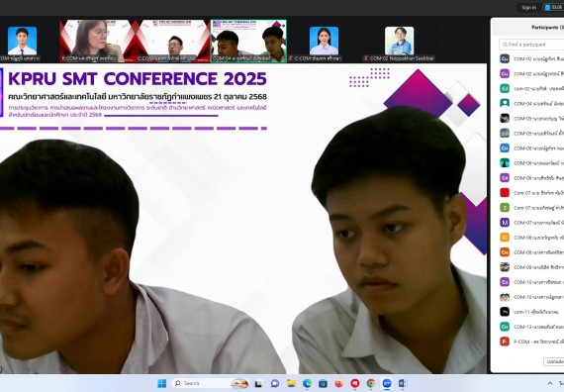
Task: Switch to Zoom via taskbar icon
Action: [x=387, y=384]
